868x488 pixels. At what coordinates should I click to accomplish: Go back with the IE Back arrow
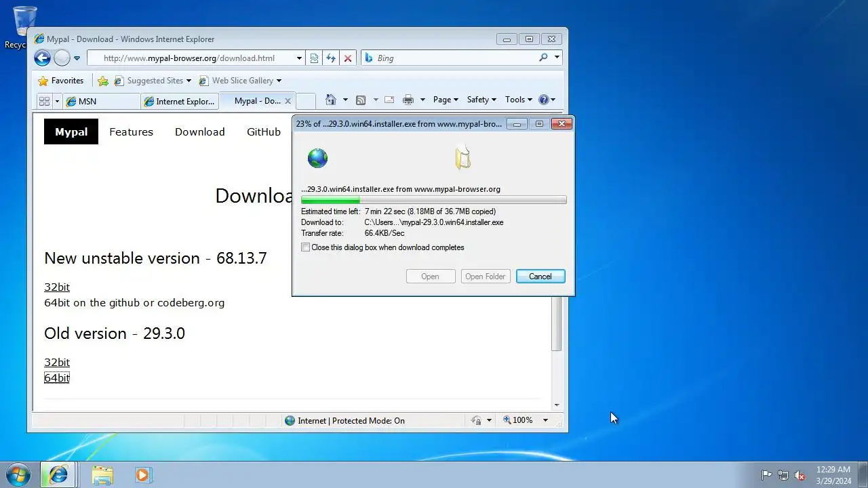point(42,58)
